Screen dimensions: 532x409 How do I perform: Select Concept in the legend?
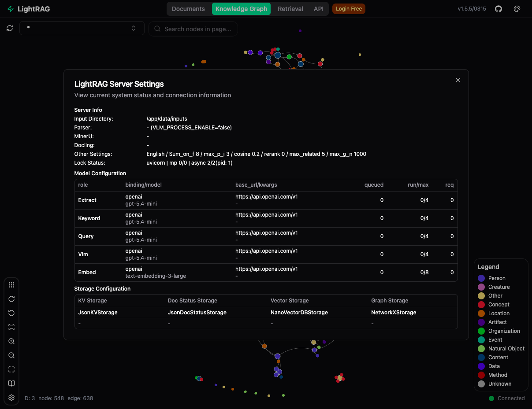pyautogui.click(x=499, y=305)
